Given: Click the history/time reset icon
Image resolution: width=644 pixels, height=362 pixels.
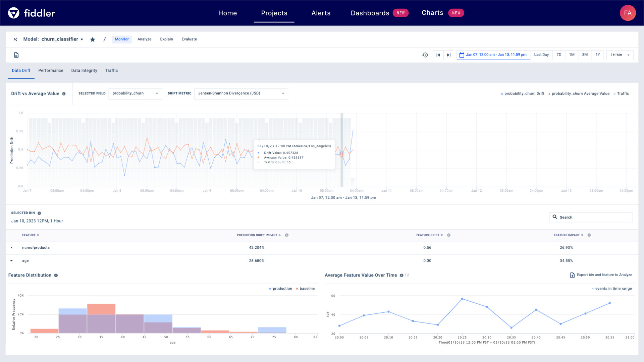Looking at the screenshot, I should 425,55.
